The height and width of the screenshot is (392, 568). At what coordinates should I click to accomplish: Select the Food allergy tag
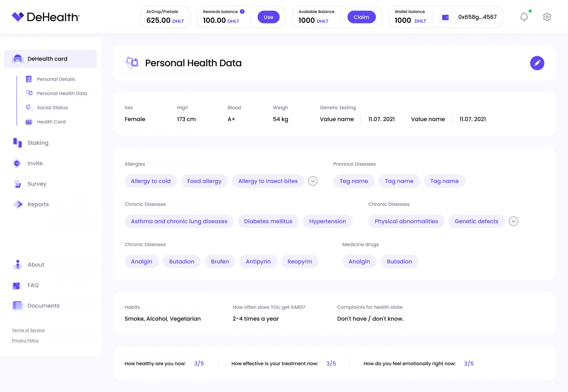tap(204, 181)
